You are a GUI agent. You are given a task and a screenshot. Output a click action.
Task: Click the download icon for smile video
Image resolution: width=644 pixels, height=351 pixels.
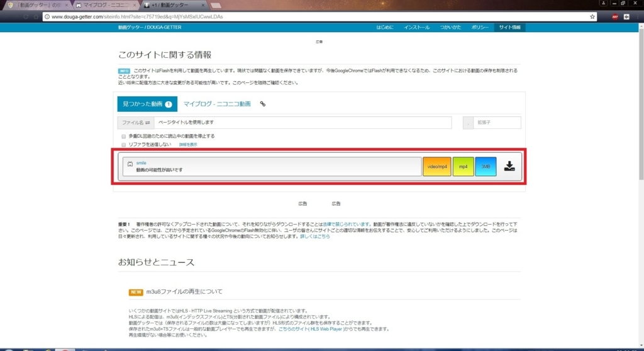(509, 166)
